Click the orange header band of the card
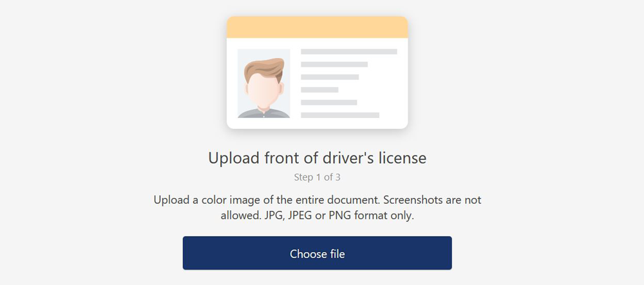The height and width of the screenshot is (285, 644). 317,27
